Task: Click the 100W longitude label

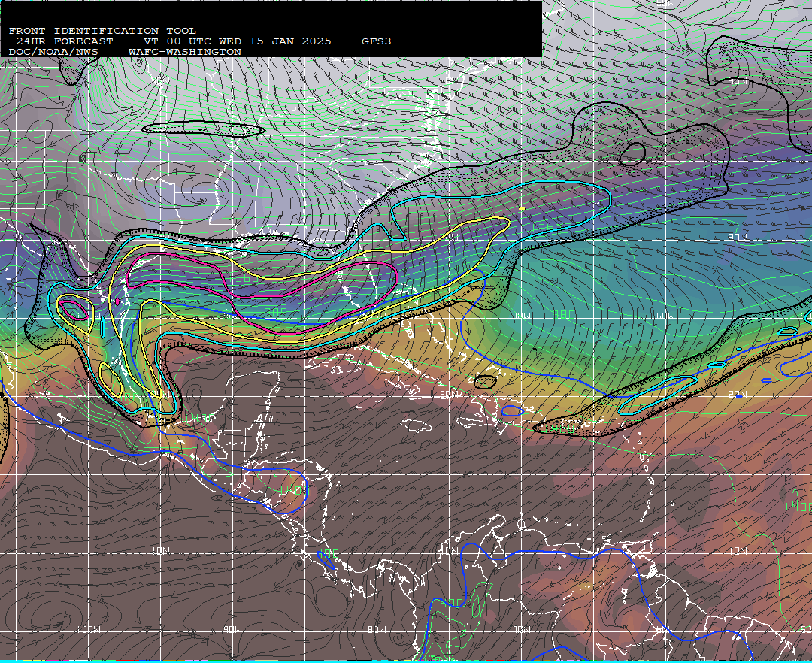Action: pyautogui.click(x=89, y=630)
